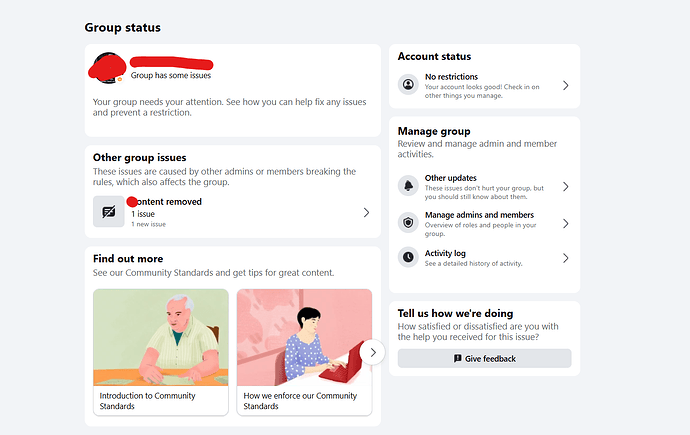The height and width of the screenshot is (435, 690).
Task: Click the bell icon for Other updates
Action: point(408,186)
